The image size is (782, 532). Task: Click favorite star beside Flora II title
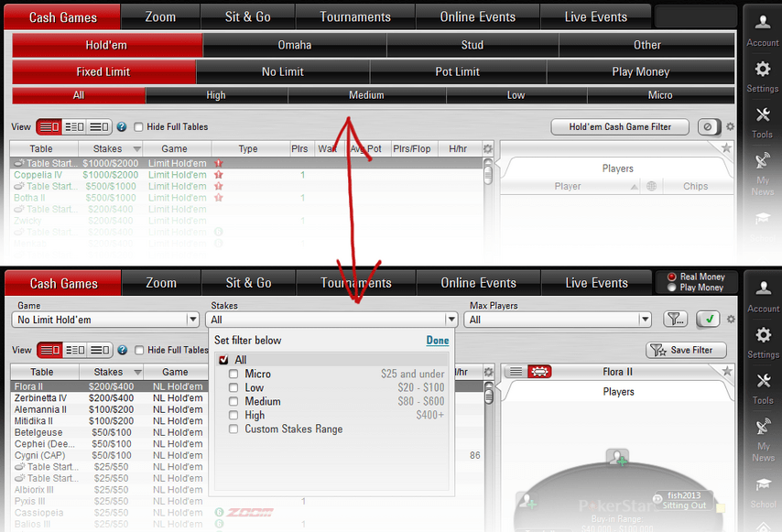[727, 371]
